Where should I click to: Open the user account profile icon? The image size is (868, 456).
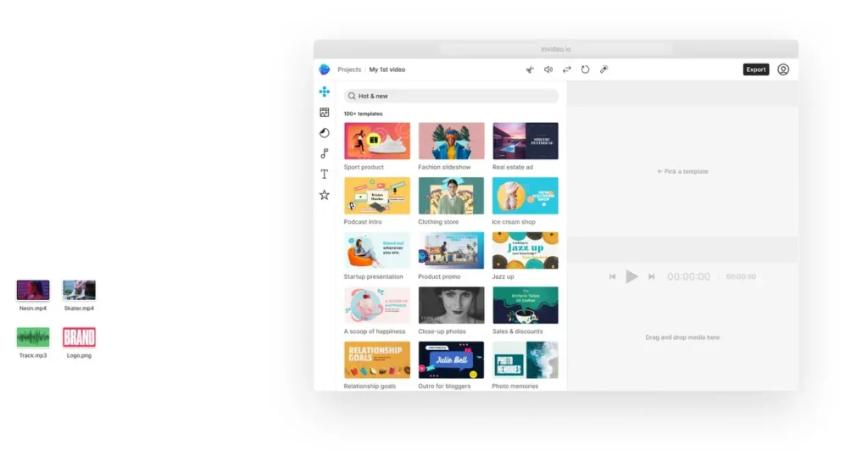[x=783, y=70]
